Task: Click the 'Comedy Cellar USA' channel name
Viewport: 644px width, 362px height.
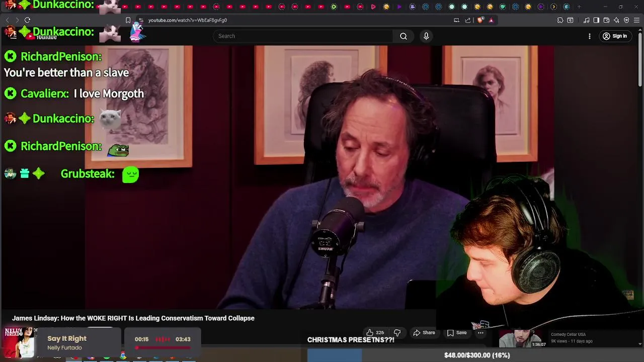Action: tap(568, 334)
